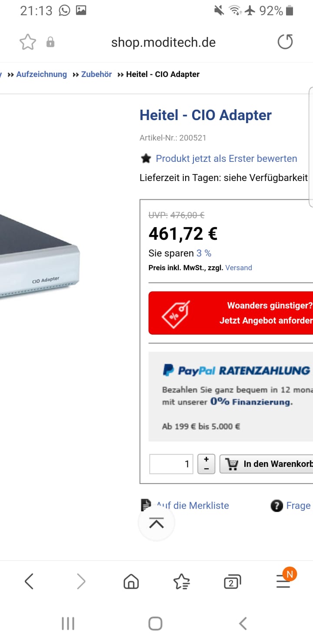The width and height of the screenshot is (313, 644).
Task: Add item via 'In den Warenkorb' button
Action: pos(266,464)
